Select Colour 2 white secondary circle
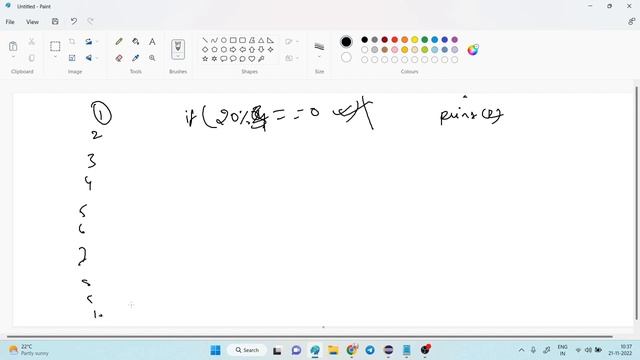Image resolution: width=640 pixels, height=360 pixels. click(x=346, y=58)
